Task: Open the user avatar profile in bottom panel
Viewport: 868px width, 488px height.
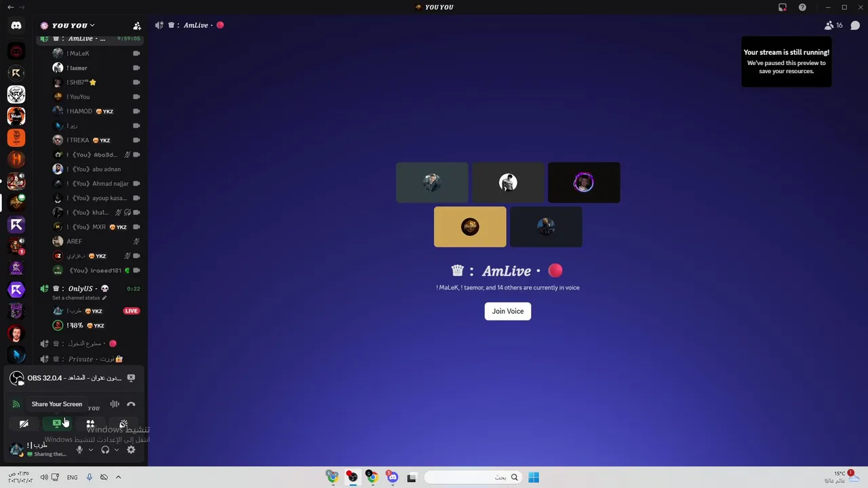Action: tap(16, 449)
